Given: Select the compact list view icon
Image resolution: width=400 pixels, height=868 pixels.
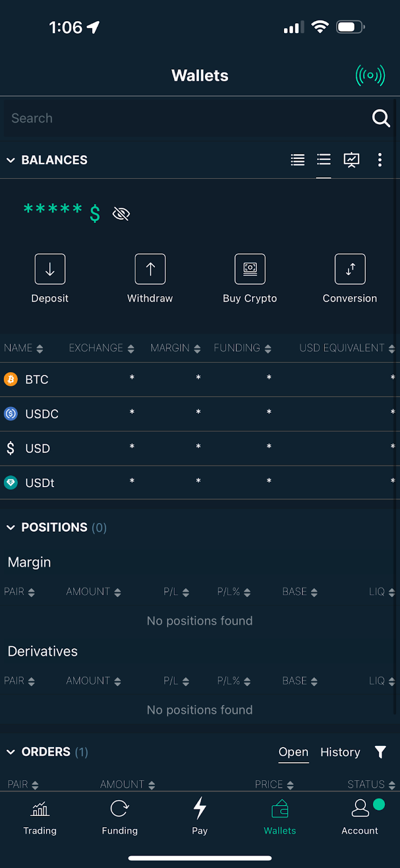Looking at the screenshot, I should point(324,159).
